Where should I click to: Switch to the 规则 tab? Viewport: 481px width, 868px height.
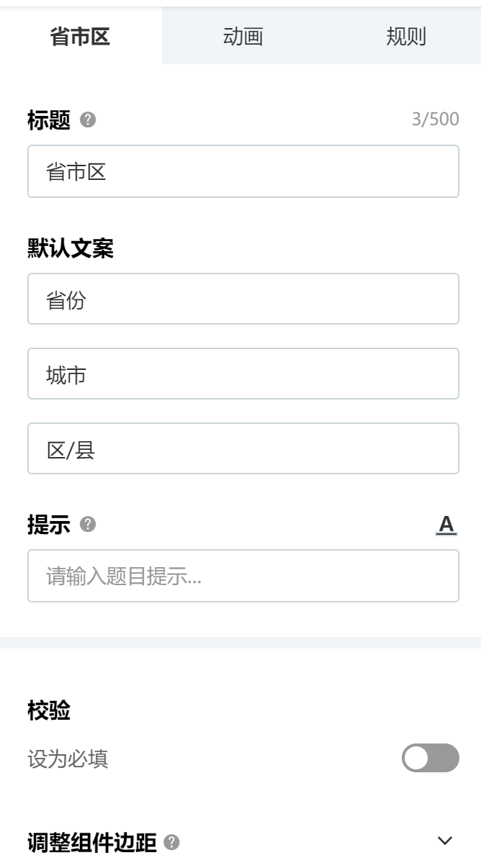point(406,37)
